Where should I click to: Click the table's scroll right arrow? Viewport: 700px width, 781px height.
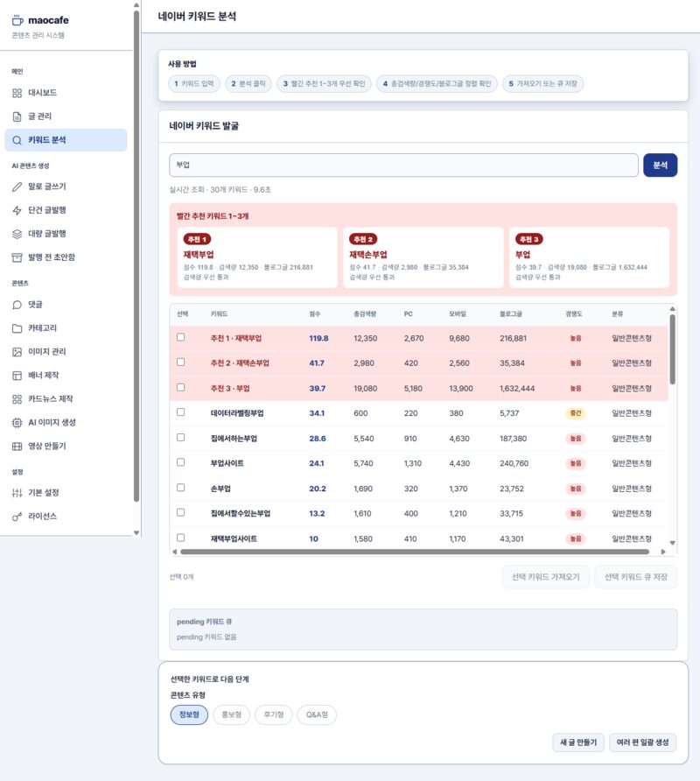(663, 552)
